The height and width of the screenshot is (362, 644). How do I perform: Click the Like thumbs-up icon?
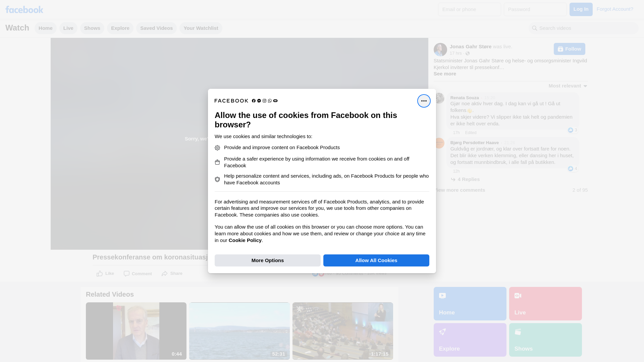[100, 274]
